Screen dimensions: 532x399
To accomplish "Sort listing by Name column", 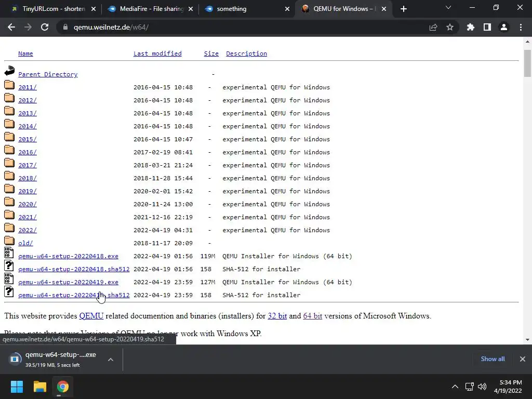I will [x=25, y=54].
